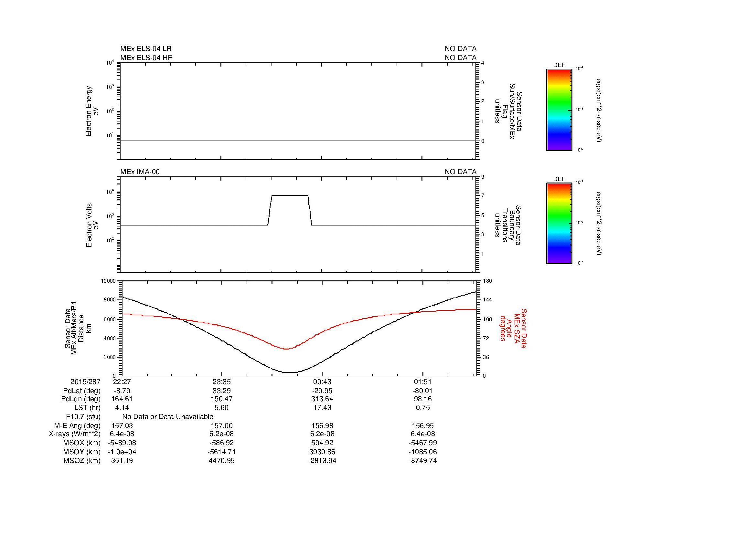Click the M-E Ang value 157.00
Image resolution: width=756 pixels, height=534 pixels.
point(222,425)
